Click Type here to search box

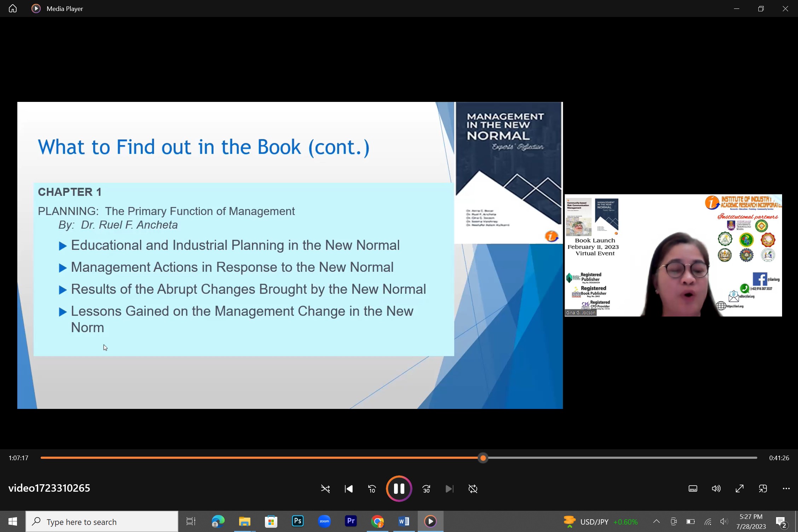pyautogui.click(x=102, y=522)
